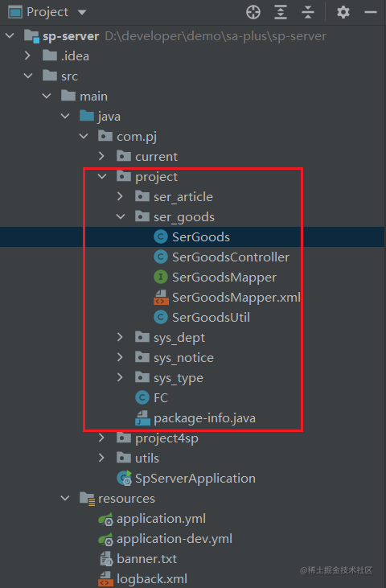
Task: Select the application.yml file name
Action: point(161,519)
